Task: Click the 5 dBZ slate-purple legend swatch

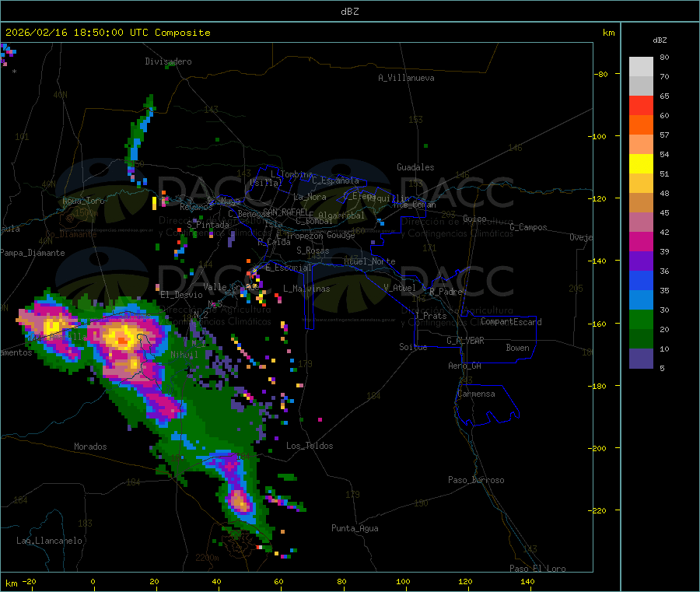Action: click(641, 359)
